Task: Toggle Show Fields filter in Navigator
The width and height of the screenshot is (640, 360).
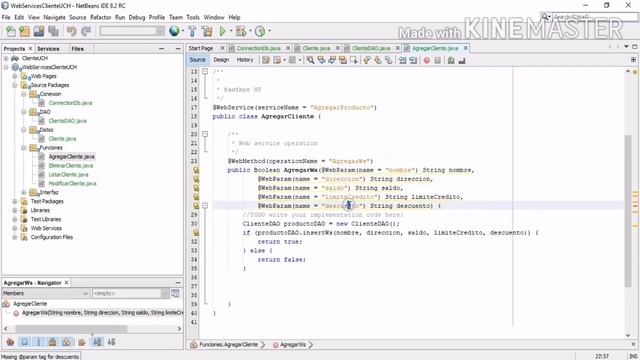Action: [x=24, y=342]
